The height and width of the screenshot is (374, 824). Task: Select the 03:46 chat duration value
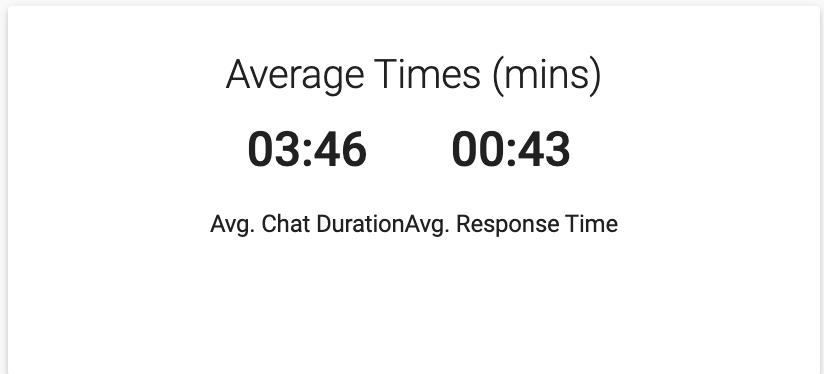(307, 150)
